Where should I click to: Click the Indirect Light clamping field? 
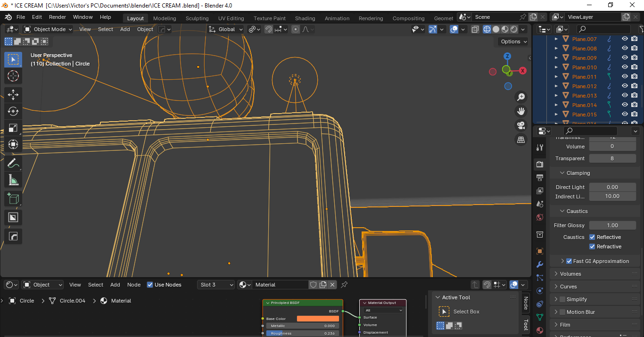[x=612, y=196]
